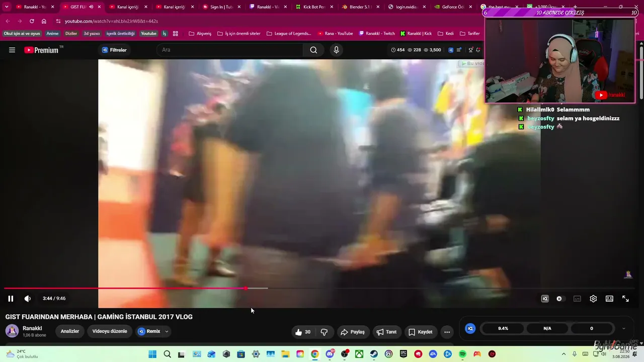Image resolution: width=644 pixels, height=362 pixels.
Task: Click the blue vidIQ badge by scores
Action: point(470,328)
